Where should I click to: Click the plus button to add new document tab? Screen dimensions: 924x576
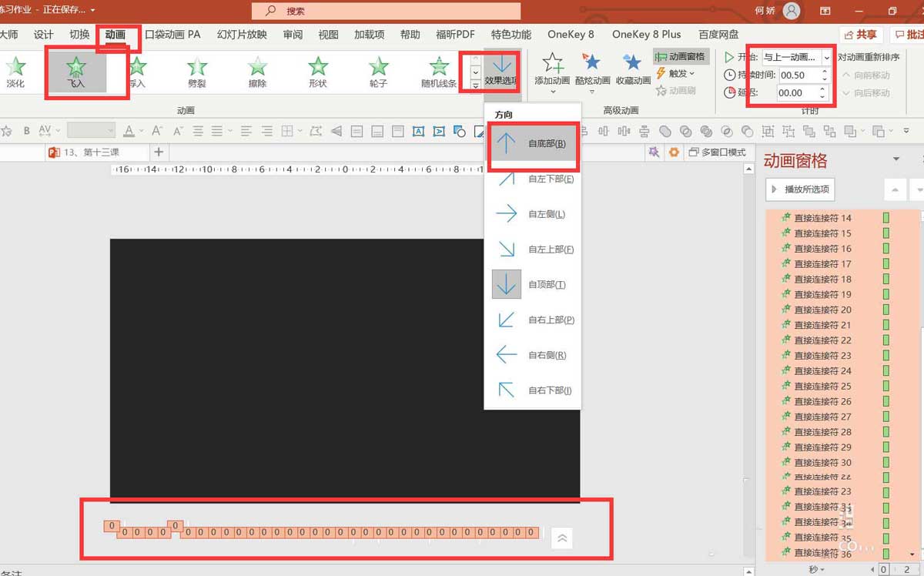[x=159, y=152]
